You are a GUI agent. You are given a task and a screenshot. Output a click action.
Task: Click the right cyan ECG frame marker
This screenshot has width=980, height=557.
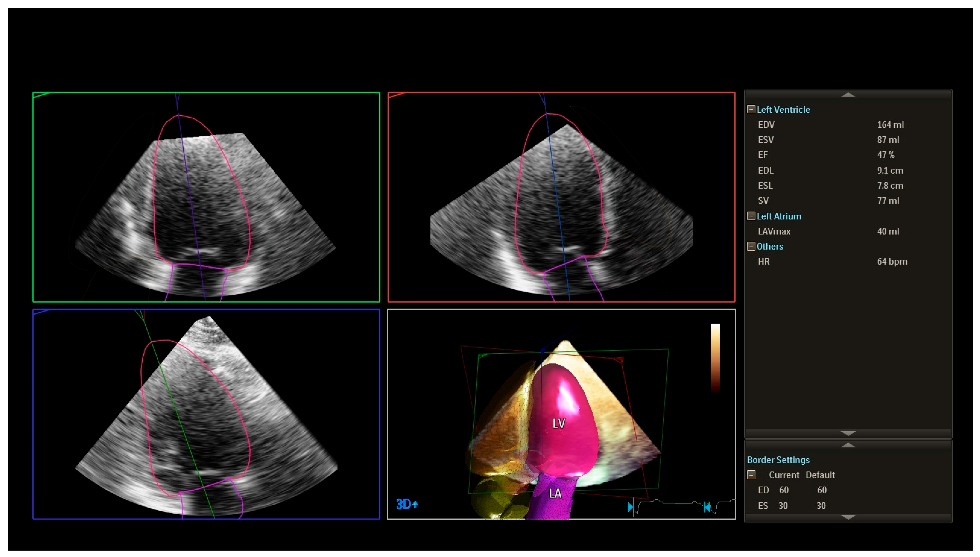point(707,507)
